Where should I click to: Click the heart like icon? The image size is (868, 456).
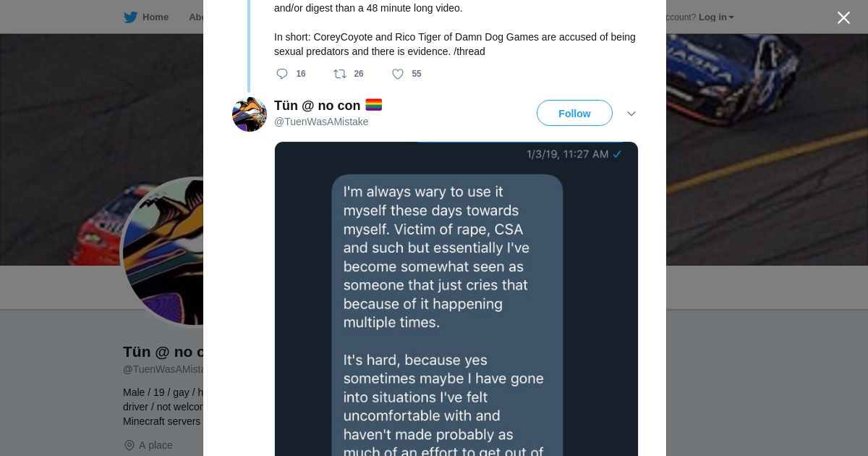tap(398, 74)
